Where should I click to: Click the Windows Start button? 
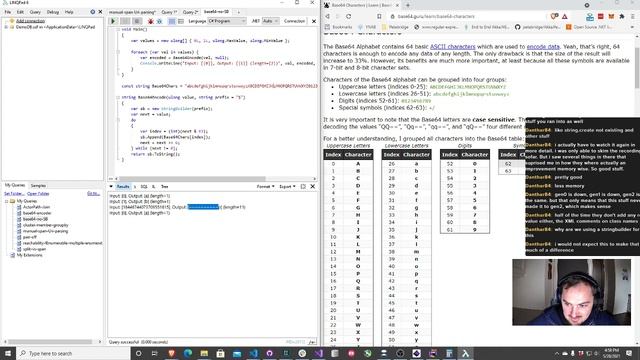8,353
